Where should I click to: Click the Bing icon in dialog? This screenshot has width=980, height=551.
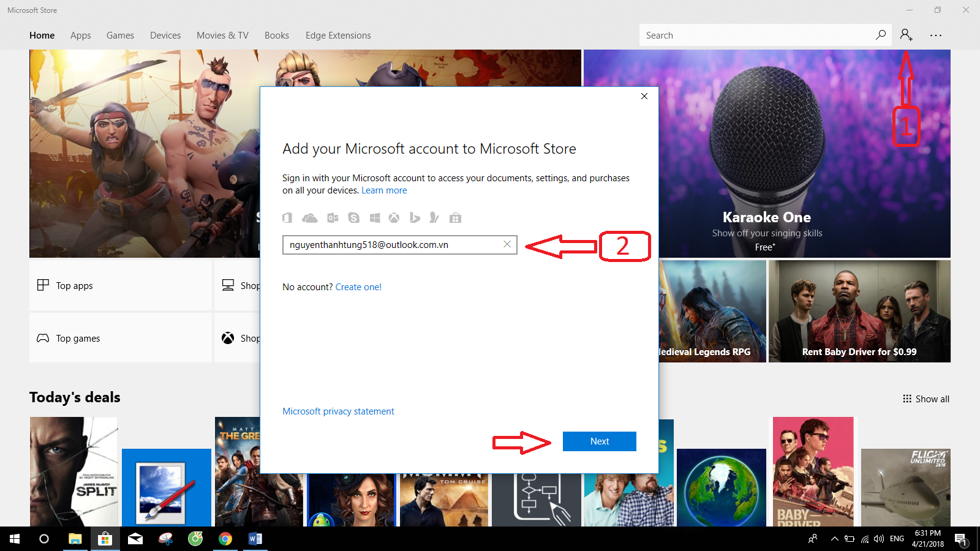[415, 218]
